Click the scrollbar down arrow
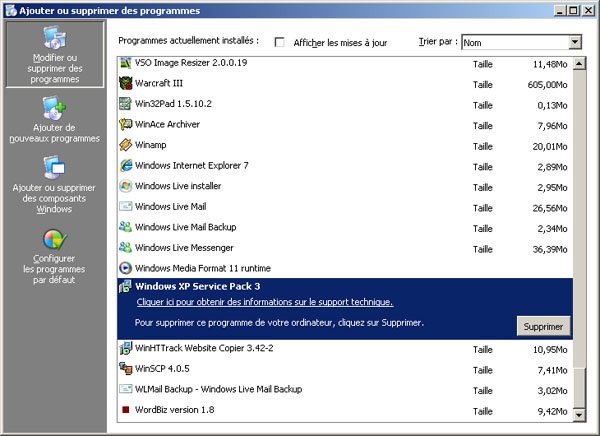The width and height of the screenshot is (600, 436). tap(579, 415)
